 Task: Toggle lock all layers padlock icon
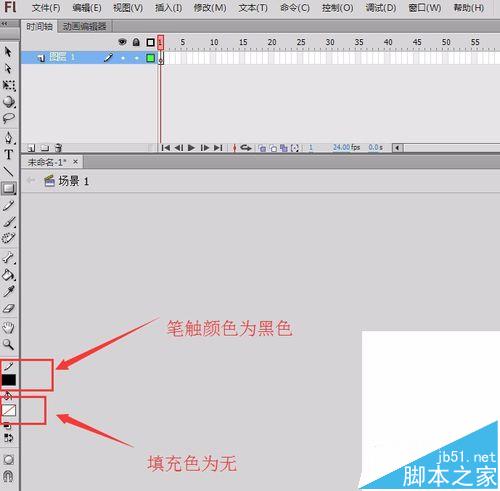coord(136,42)
